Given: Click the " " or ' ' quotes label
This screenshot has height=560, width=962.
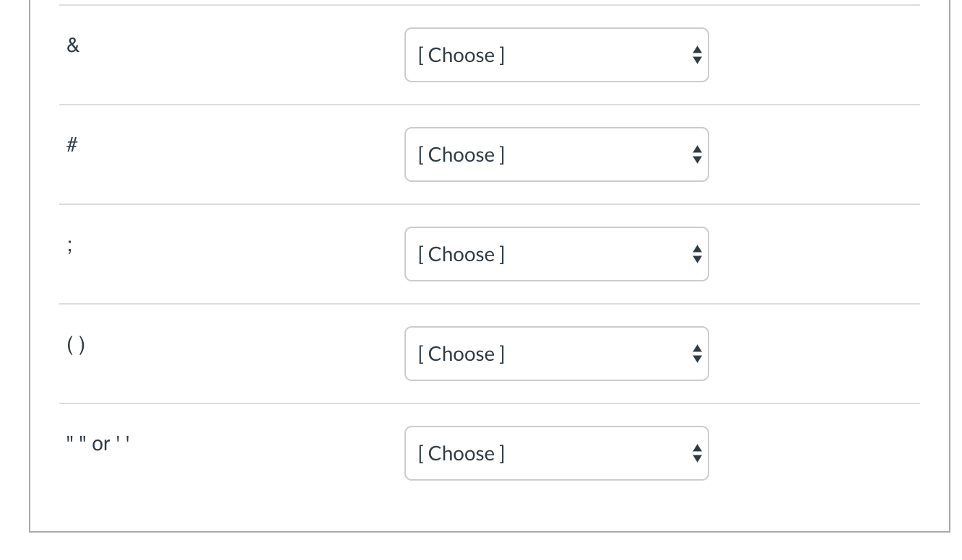Looking at the screenshot, I should [98, 443].
